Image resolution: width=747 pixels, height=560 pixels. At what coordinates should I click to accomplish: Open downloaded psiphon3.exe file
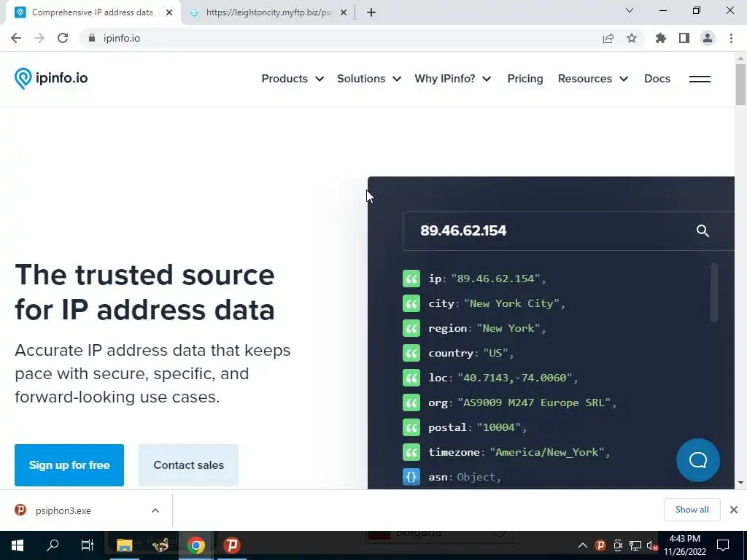coord(63,510)
